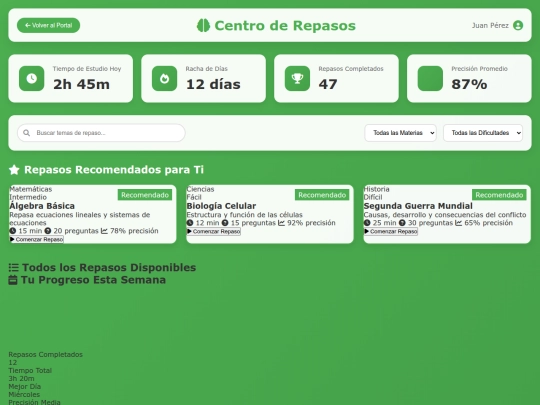Click the 2h 45m study time value
This screenshot has height=405, width=540.
(x=82, y=84)
